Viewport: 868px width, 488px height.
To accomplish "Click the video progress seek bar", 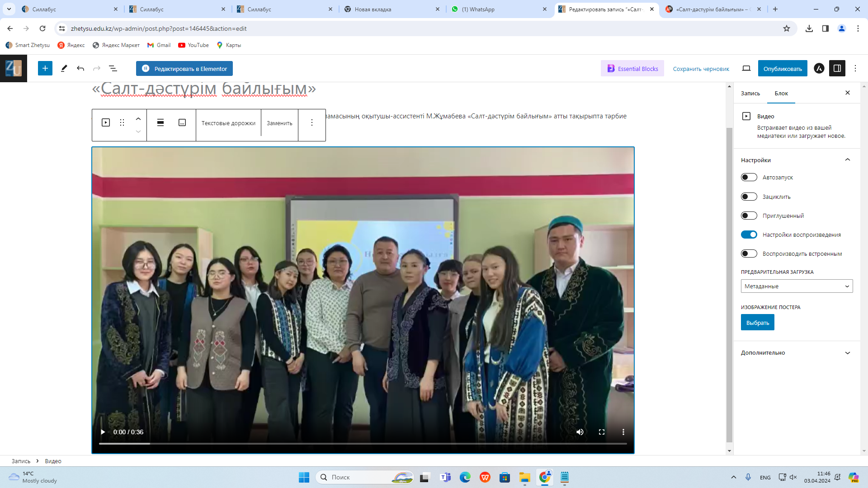I will tap(363, 444).
